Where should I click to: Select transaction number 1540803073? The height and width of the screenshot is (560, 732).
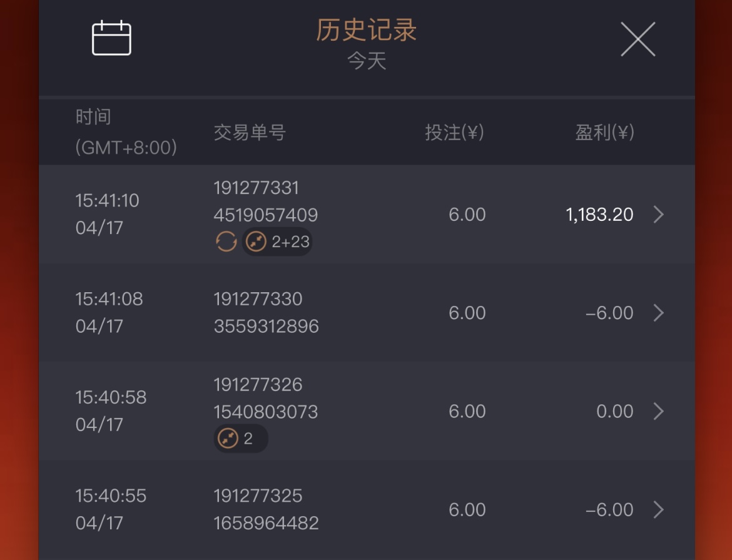pyautogui.click(x=266, y=412)
